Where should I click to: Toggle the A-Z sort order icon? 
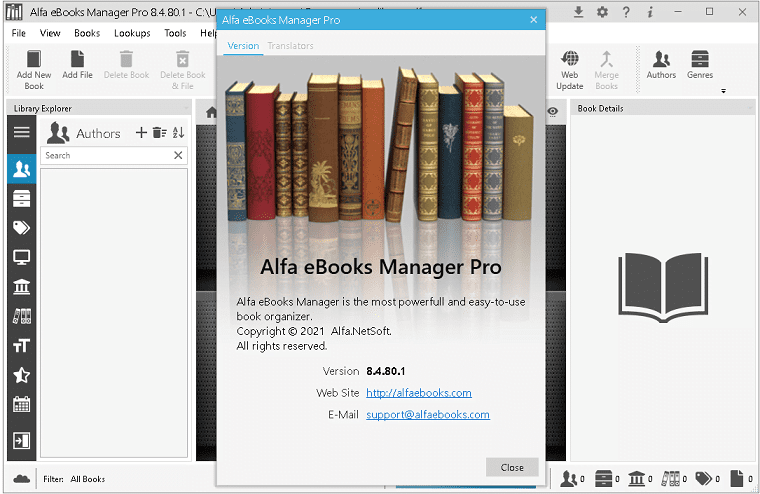178,132
